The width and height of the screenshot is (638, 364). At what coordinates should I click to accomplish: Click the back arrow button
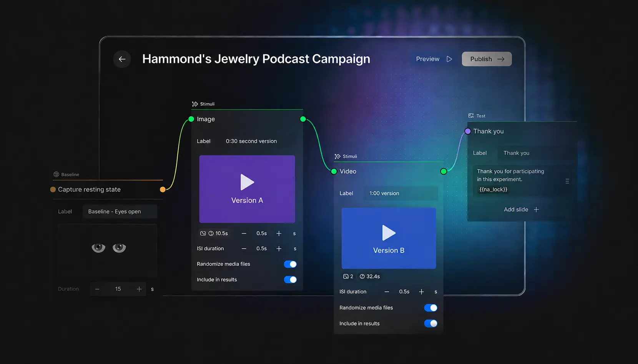tap(122, 59)
